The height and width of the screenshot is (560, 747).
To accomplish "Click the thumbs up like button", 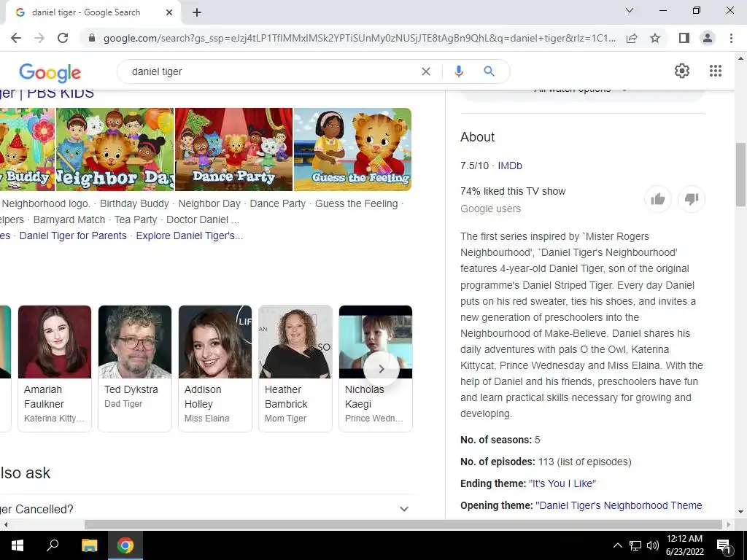I will coord(657,199).
